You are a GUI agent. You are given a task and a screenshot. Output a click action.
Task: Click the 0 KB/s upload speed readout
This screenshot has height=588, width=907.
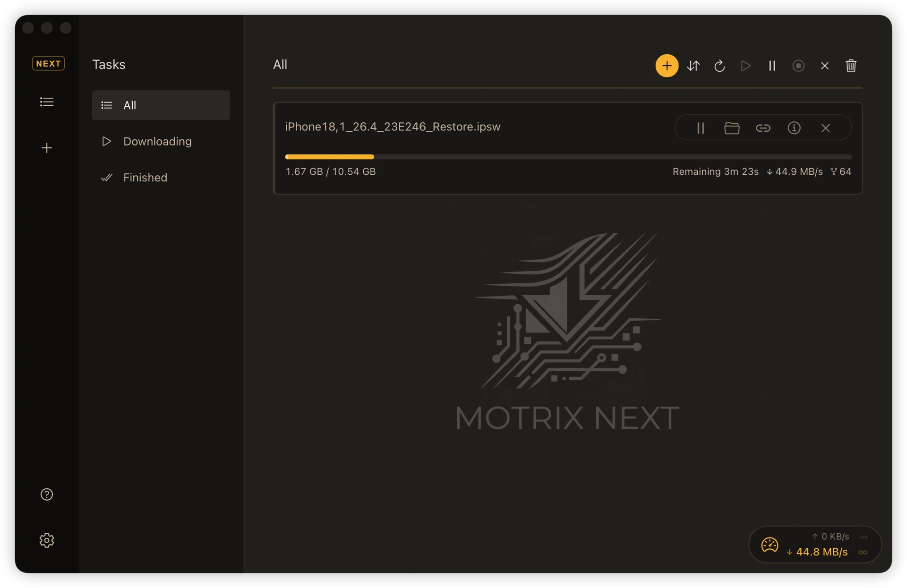tap(830, 537)
